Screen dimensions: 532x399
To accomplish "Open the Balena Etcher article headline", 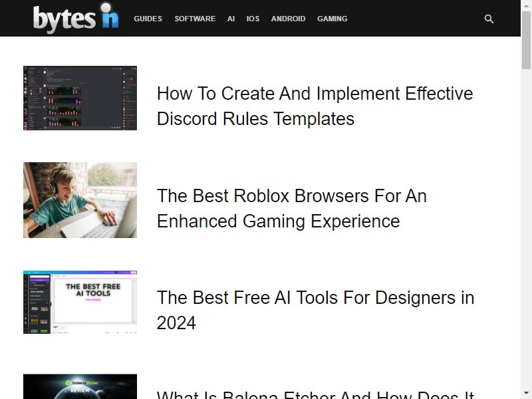I will click(315, 394).
